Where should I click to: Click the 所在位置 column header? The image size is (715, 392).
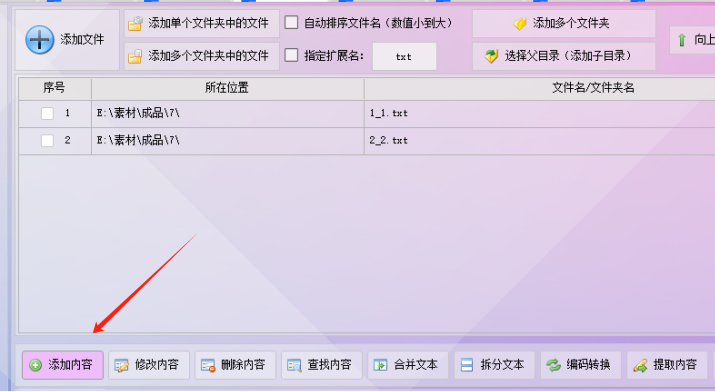point(227,88)
